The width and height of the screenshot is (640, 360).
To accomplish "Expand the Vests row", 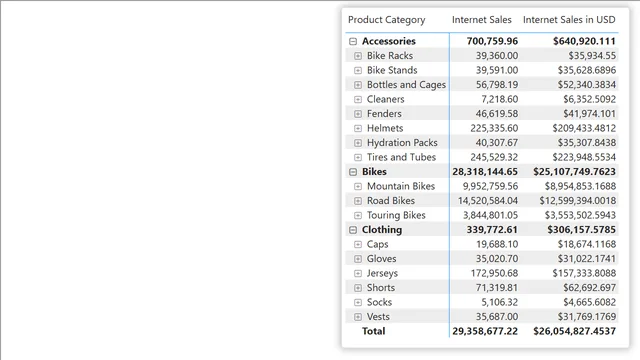I will click(358, 317).
